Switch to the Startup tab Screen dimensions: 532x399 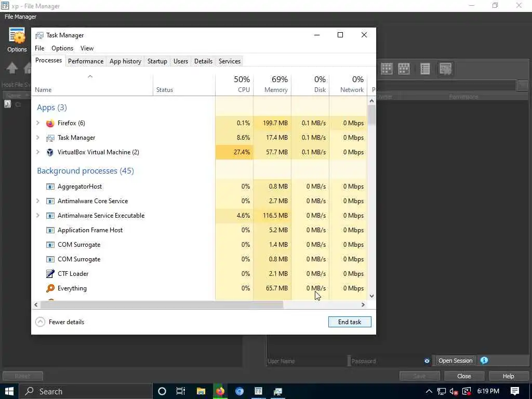(x=157, y=61)
